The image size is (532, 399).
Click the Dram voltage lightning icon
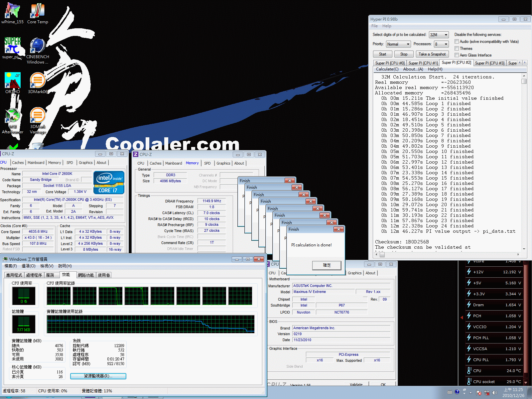pyautogui.click(x=469, y=305)
